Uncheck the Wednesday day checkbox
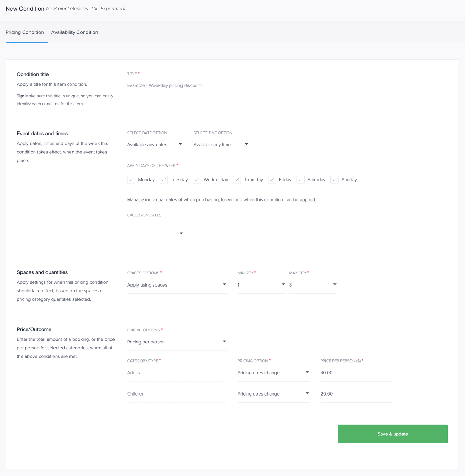Screen dimensions: 465x476 (197, 179)
